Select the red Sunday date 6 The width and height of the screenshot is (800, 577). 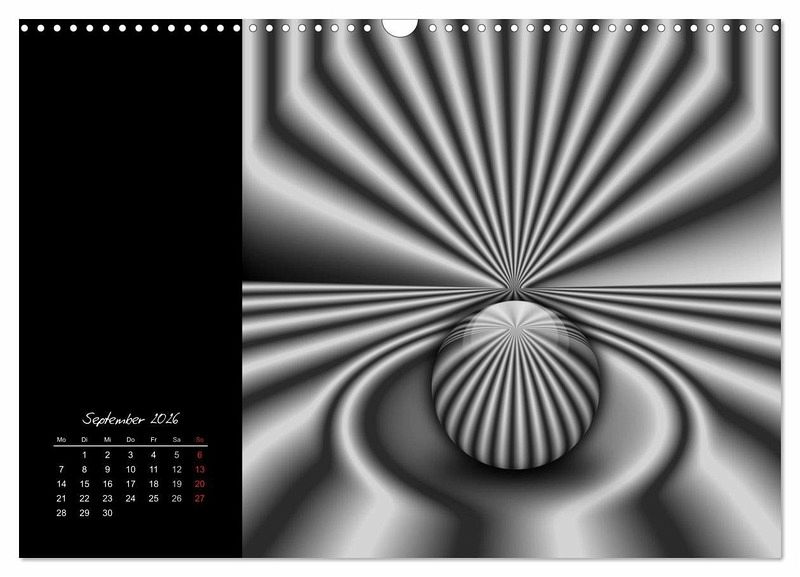coord(200,455)
